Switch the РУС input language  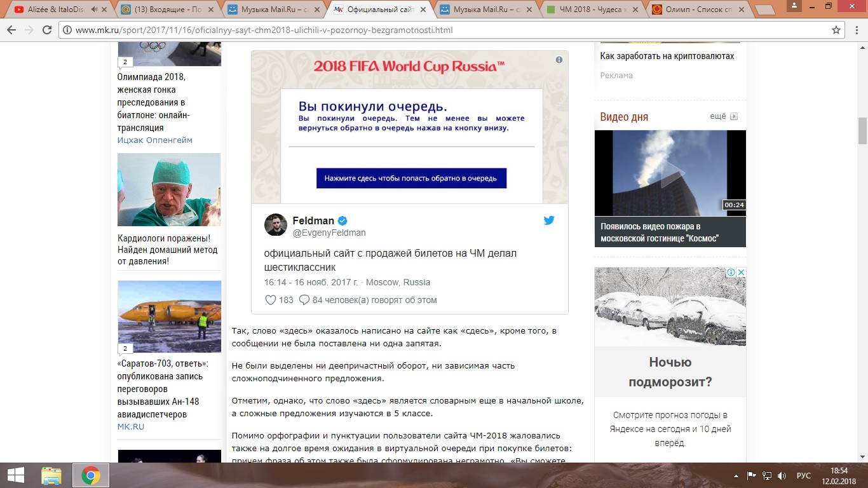click(804, 475)
